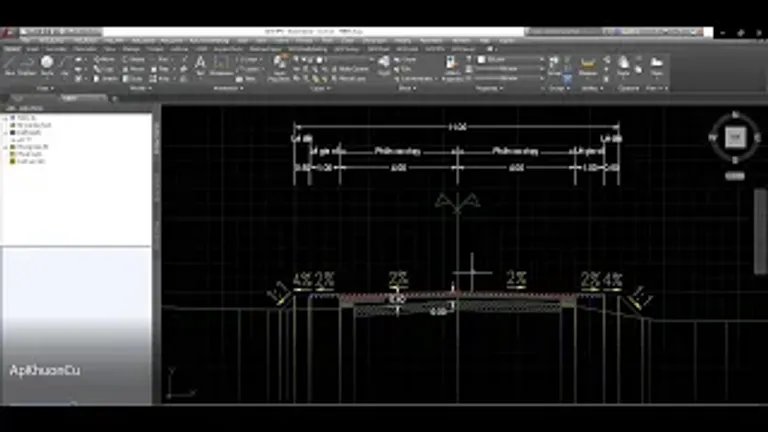The width and height of the screenshot is (768, 432).
Task: Click the ViewCube top face
Action: (735, 137)
